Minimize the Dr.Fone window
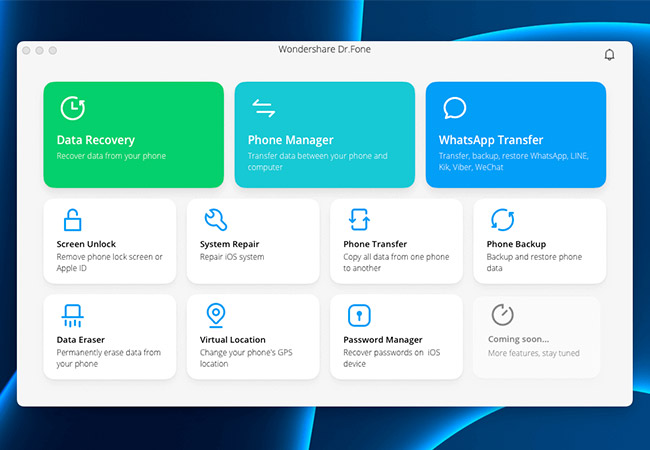This screenshot has height=450, width=650. pyautogui.click(x=39, y=51)
